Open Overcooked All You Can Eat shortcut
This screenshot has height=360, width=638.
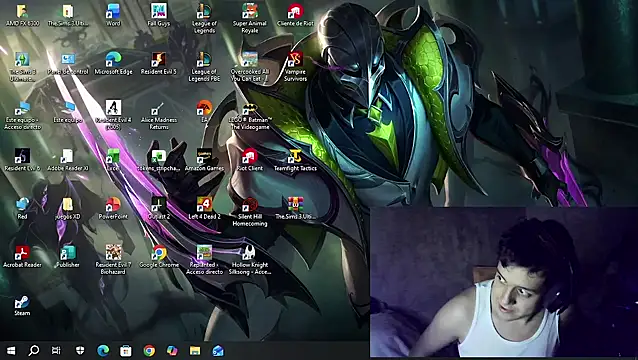click(x=250, y=67)
